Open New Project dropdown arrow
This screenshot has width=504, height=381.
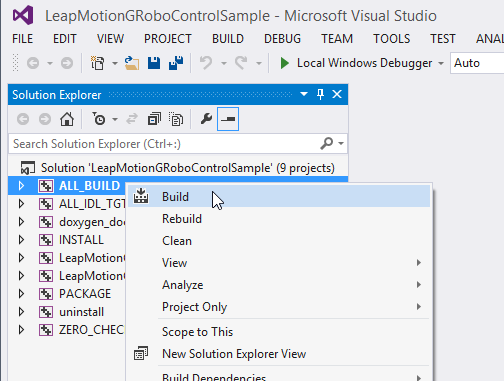tap(115, 63)
